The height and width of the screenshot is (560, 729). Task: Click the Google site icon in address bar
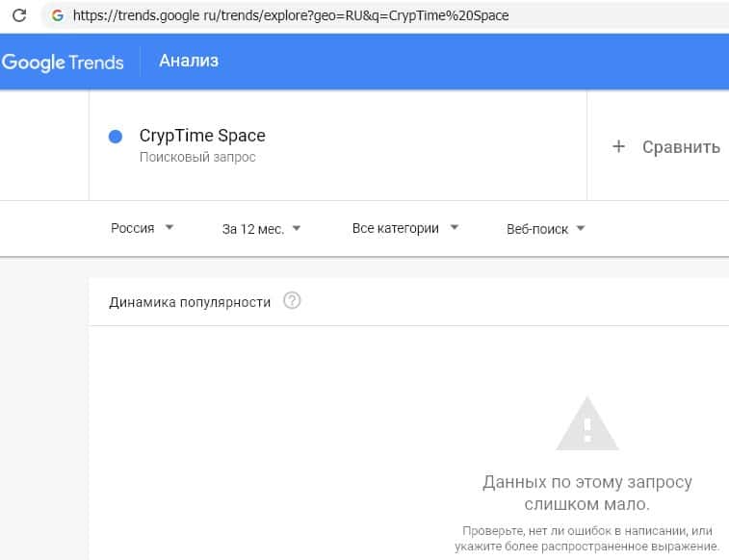58,15
